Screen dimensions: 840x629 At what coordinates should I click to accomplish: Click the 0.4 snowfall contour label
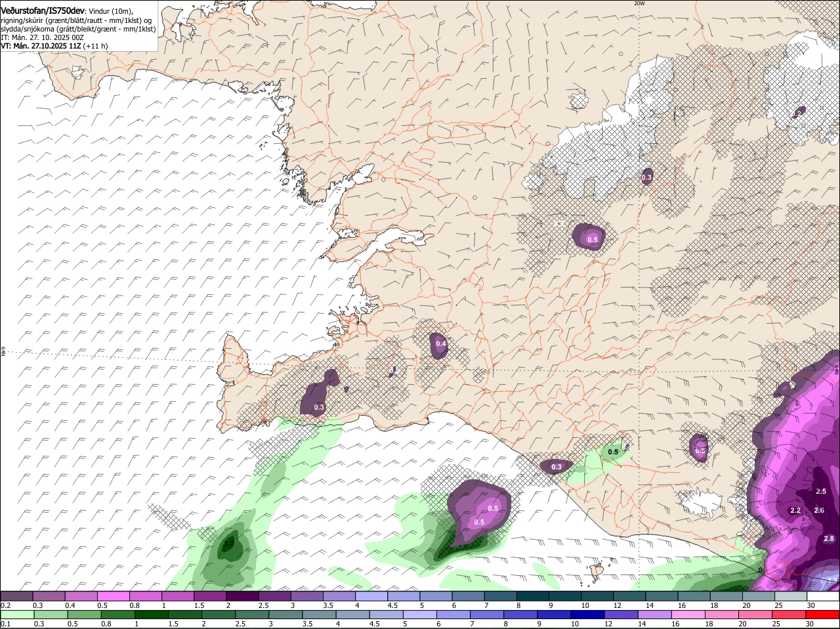coord(441,343)
